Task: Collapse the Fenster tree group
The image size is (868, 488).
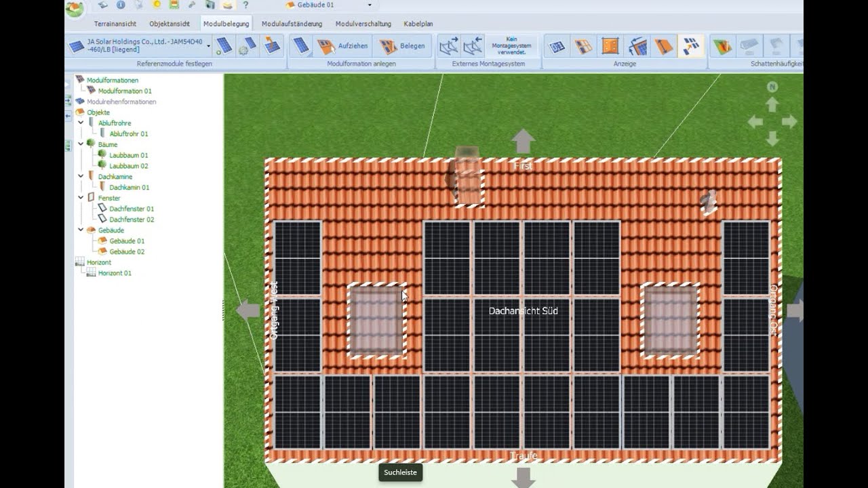Action: pos(81,198)
